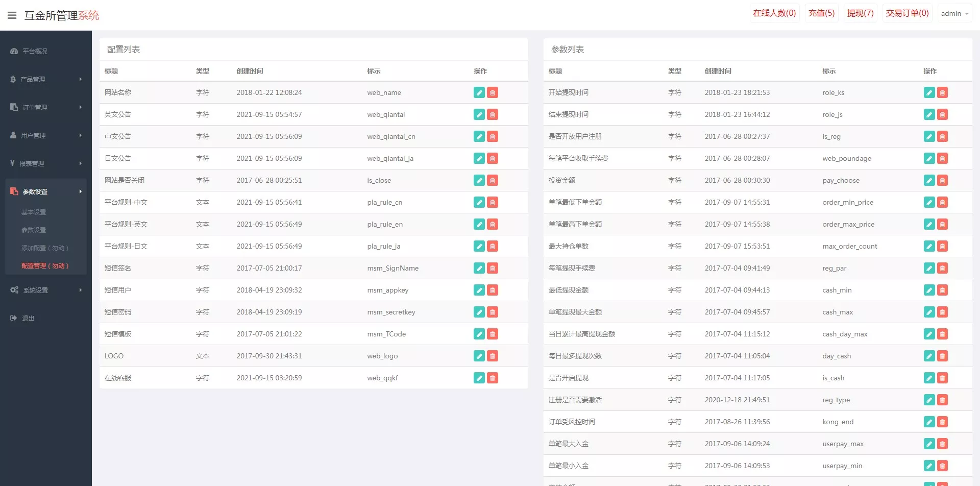980x486 pixels.
Task: Open the admin account dropdown
Action: [953, 13]
